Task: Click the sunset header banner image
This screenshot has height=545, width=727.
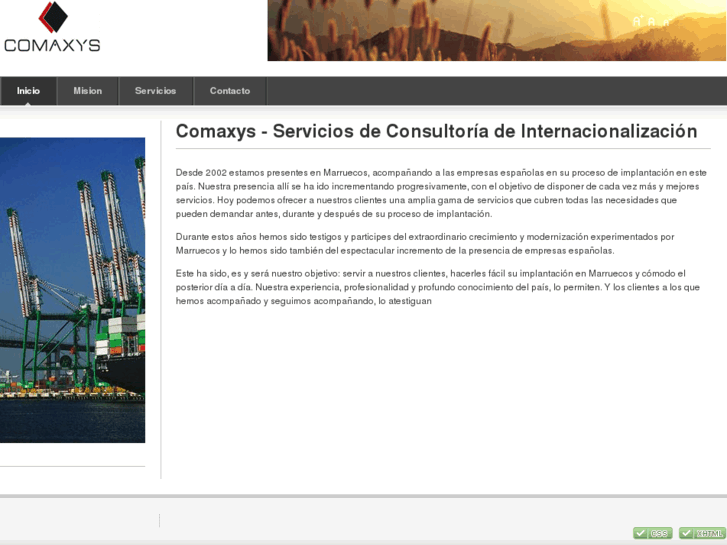Action: [497, 30]
